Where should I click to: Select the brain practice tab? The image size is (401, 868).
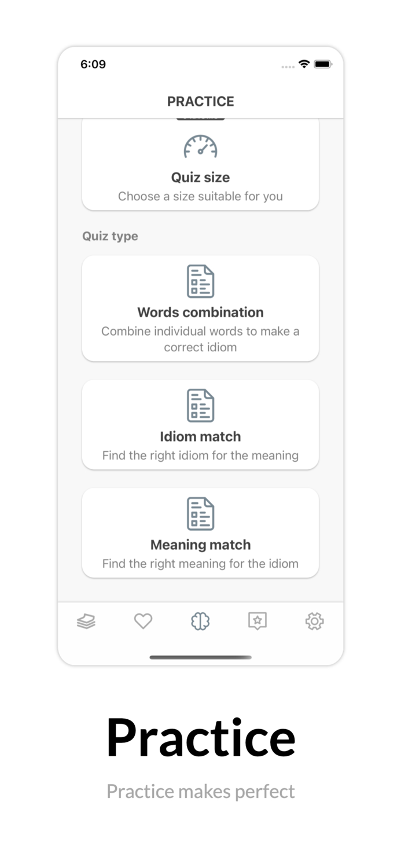pyautogui.click(x=200, y=621)
